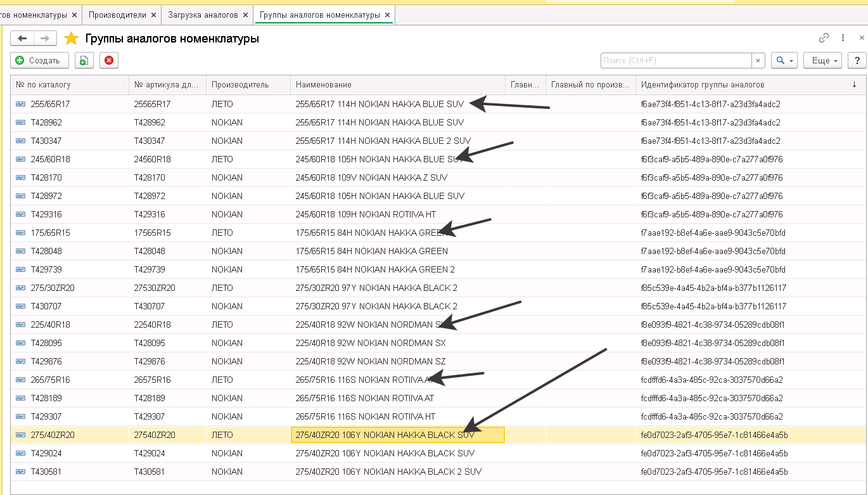Click row icon for T430347
The image size is (868, 495).
pyautogui.click(x=21, y=140)
